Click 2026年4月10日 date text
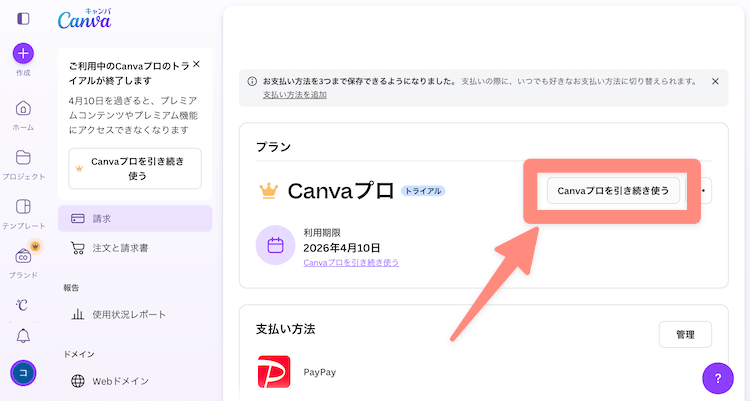The image size is (750, 401). (x=342, y=248)
